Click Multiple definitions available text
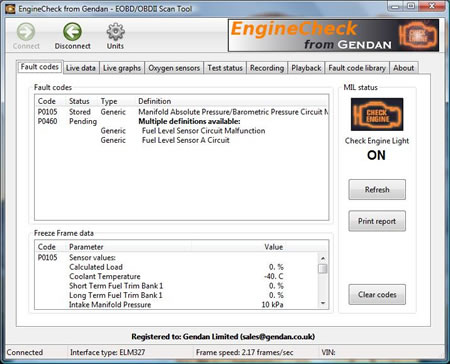 pos(189,121)
